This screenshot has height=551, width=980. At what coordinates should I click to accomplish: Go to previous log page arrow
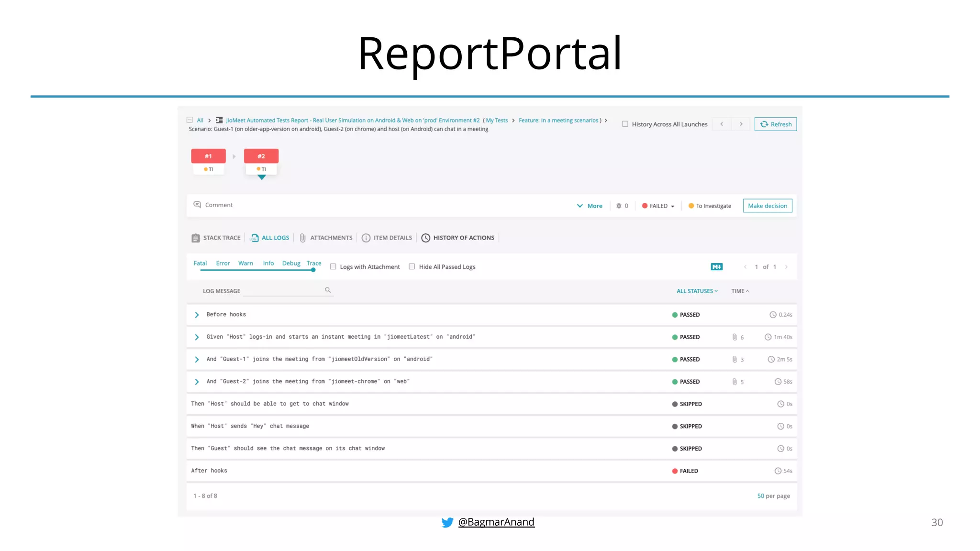pos(745,267)
